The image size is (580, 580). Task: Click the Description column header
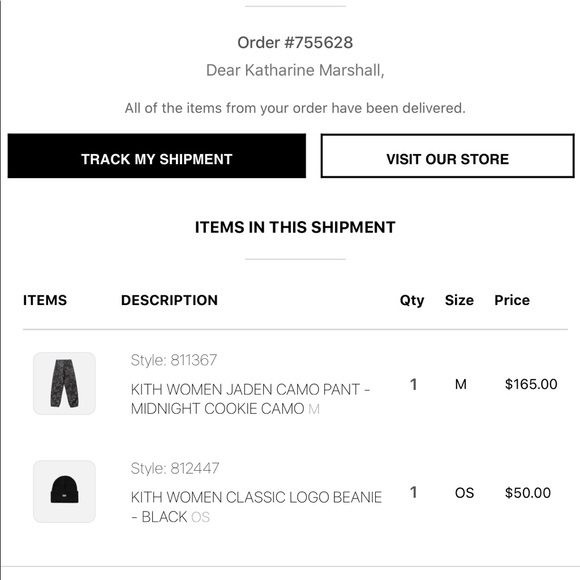coord(169,300)
